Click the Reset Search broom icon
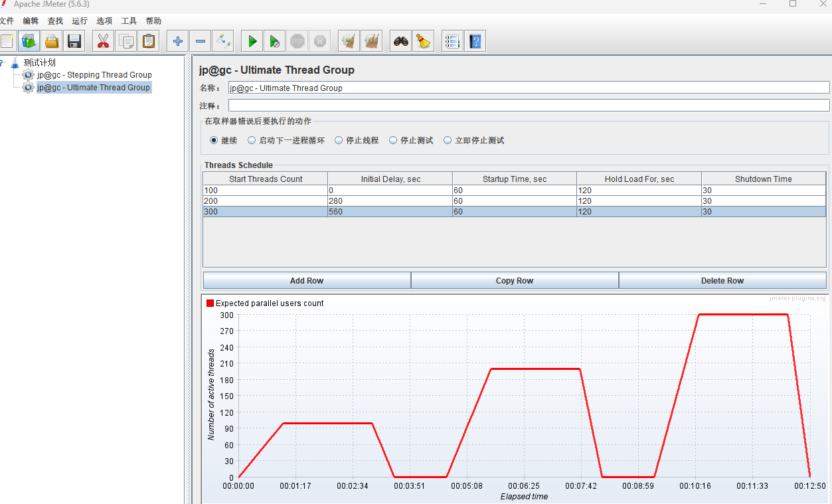This screenshot has width=832, height=504. 423,41
